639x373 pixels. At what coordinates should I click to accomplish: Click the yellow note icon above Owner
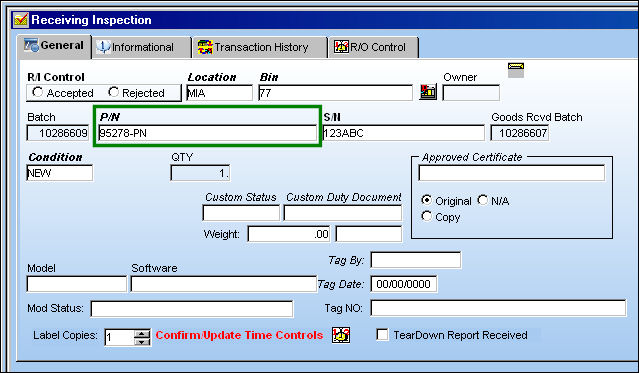point(516,70)
